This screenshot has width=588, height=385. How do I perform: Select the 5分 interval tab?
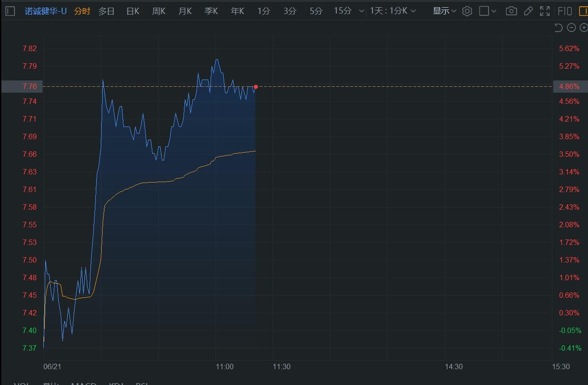click(316, 11)
